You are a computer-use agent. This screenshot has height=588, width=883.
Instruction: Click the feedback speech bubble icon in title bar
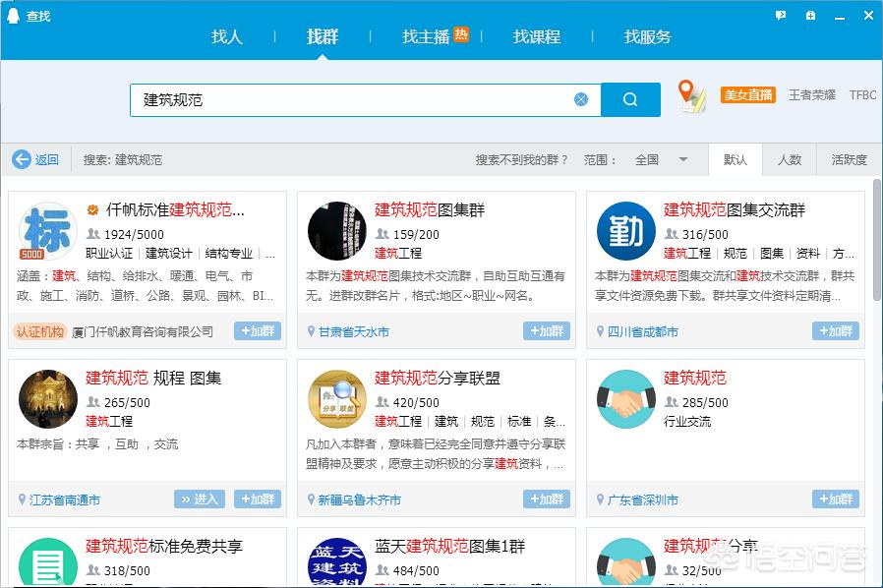(x=780, y=15)
